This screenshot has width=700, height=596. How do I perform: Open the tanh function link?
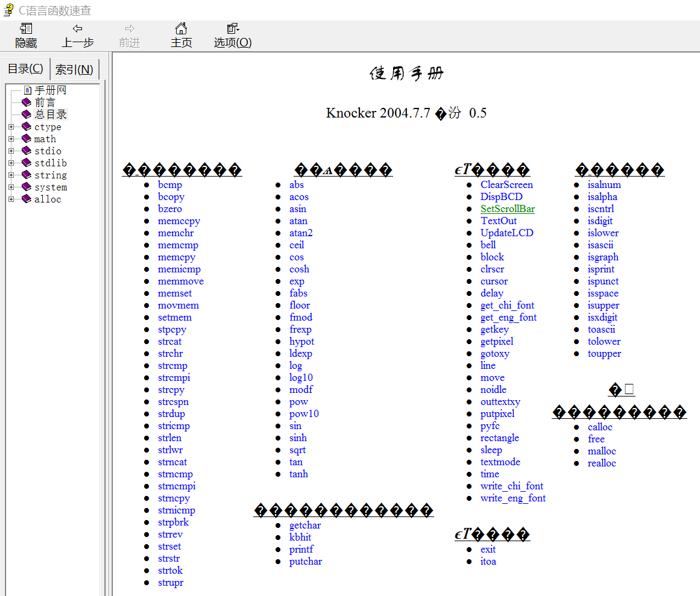298,474
